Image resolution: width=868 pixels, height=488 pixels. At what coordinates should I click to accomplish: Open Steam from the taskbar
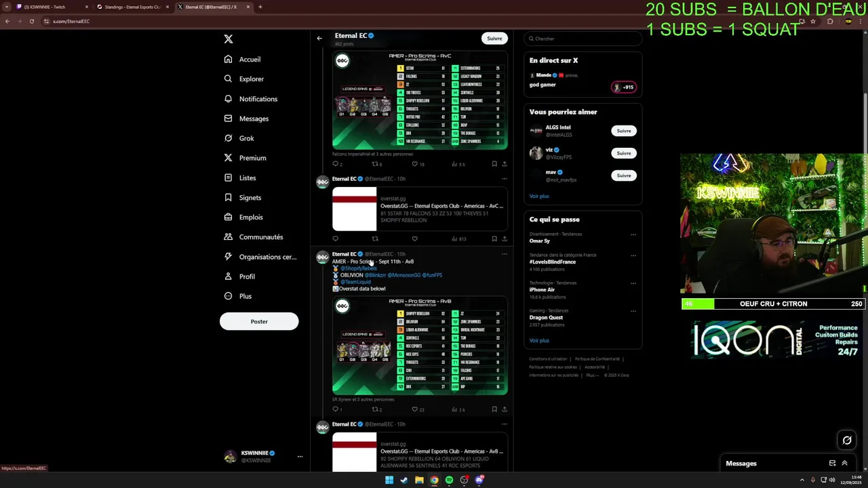[404, 480]
